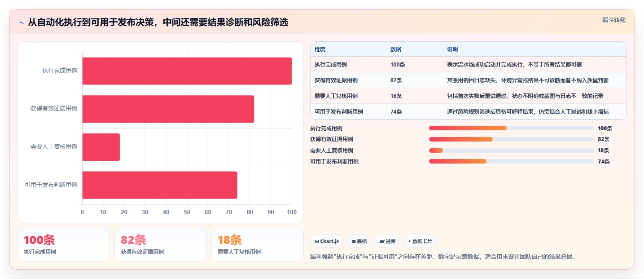The width and height of the screenshot is (644, 279).
Task: Click the 100条 value beside progress bars
Action: (x=605, y=128)
